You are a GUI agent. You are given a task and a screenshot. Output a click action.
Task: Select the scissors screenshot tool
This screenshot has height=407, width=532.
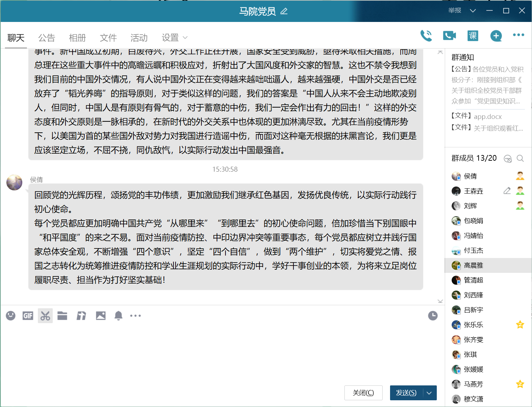point(45,316)
